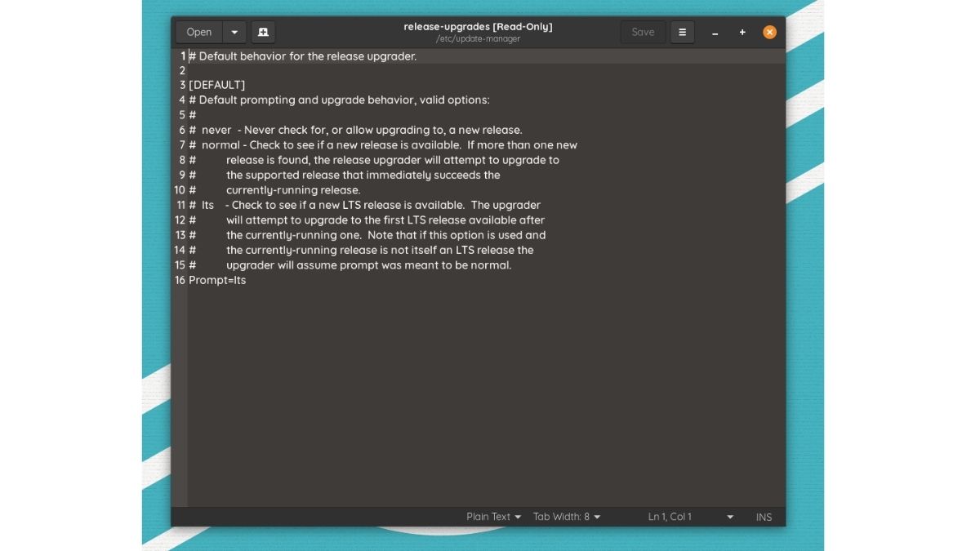Click line number 3 in the gutter
980x551 pixels.
pos(183,85)
